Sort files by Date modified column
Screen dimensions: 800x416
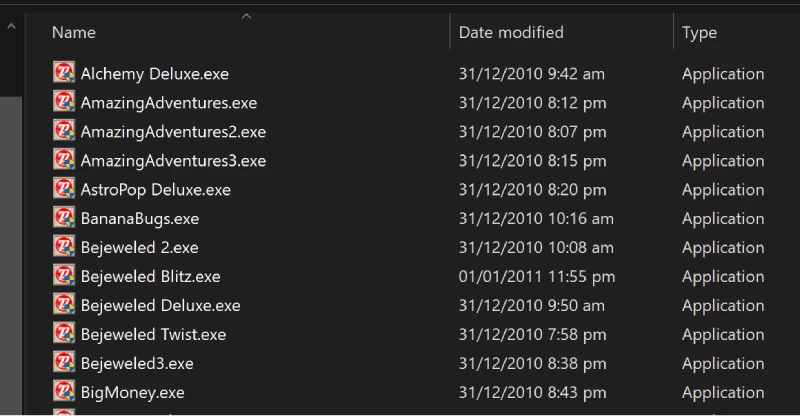[x=511, y=33]
